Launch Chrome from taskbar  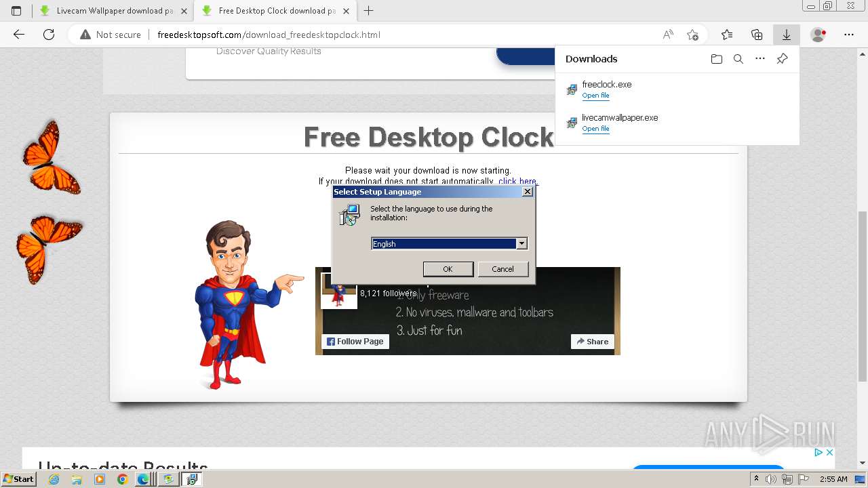[122, 479]
